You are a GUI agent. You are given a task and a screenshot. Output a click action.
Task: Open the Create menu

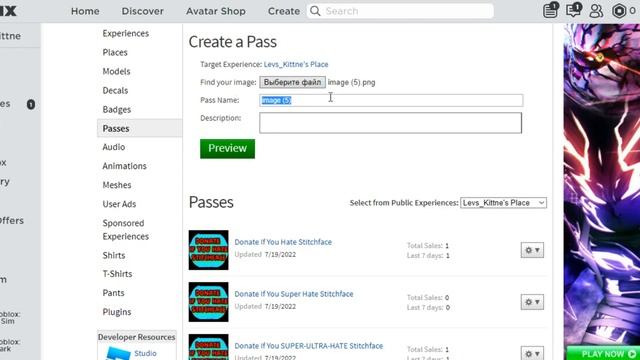point(284,11)
